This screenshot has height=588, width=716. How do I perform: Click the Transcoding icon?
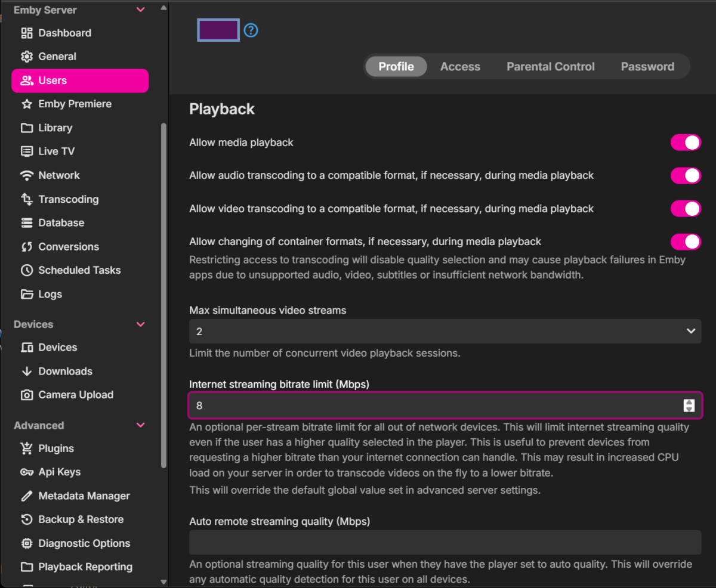click(x=26, y=199)
